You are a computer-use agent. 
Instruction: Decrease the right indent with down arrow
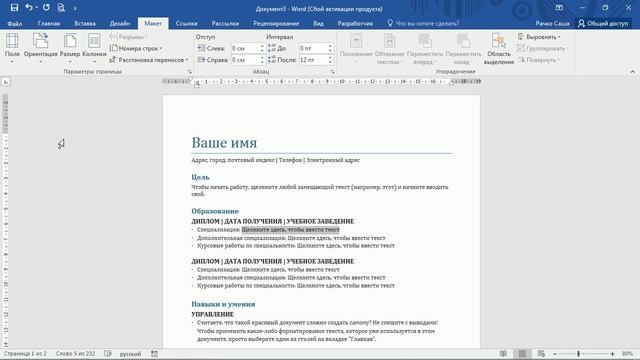(x=262, y=62)
